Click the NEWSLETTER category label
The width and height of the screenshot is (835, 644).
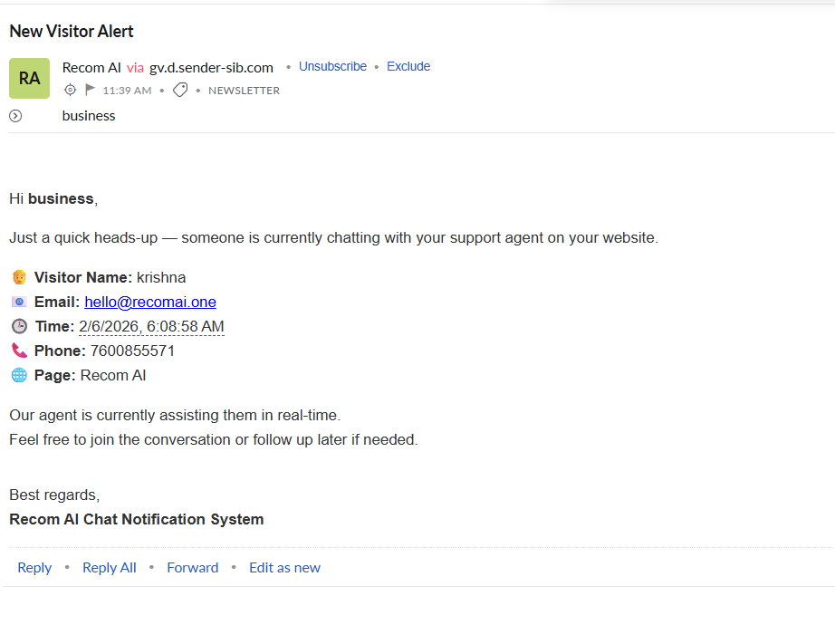[244, 91]
